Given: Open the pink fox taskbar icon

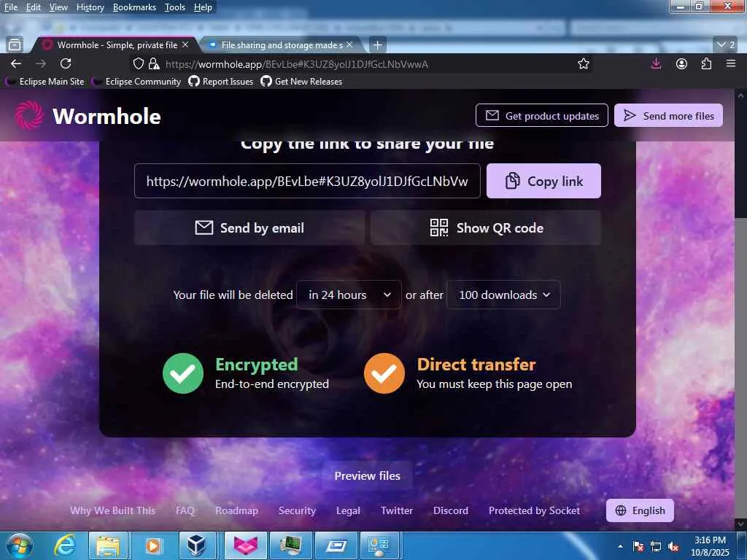Looking at the screenshot, I should (x=245, y=545).
